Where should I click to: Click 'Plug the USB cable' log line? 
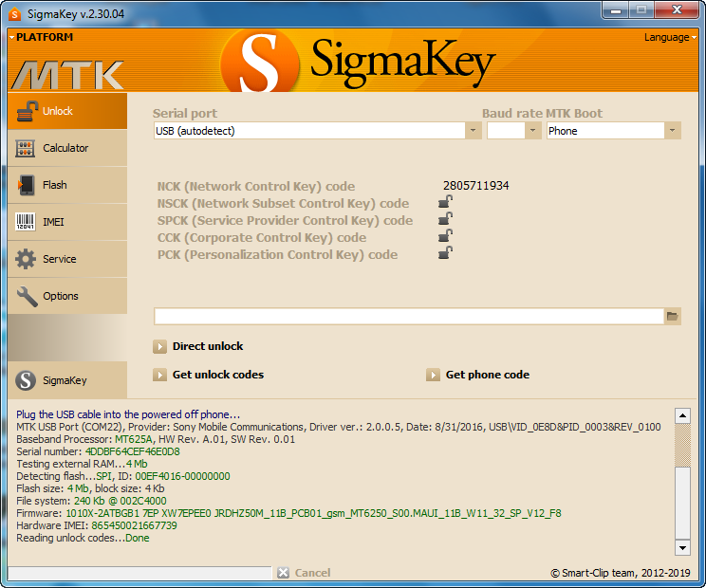pos(128,414)
